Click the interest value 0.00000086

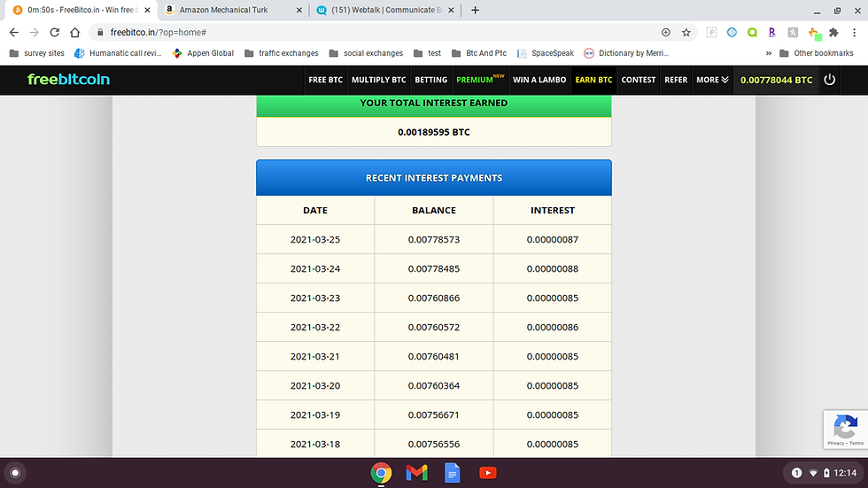click(x=553, y=328)
